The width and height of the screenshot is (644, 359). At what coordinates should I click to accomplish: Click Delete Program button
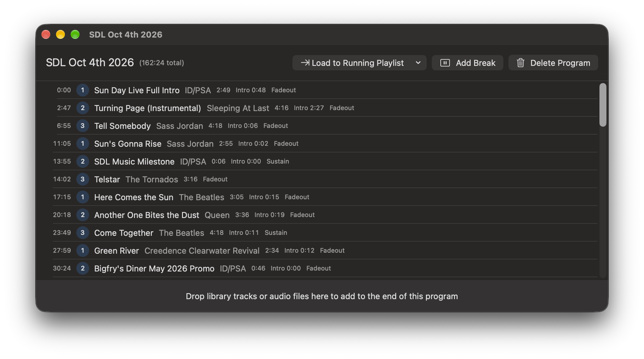553,63
